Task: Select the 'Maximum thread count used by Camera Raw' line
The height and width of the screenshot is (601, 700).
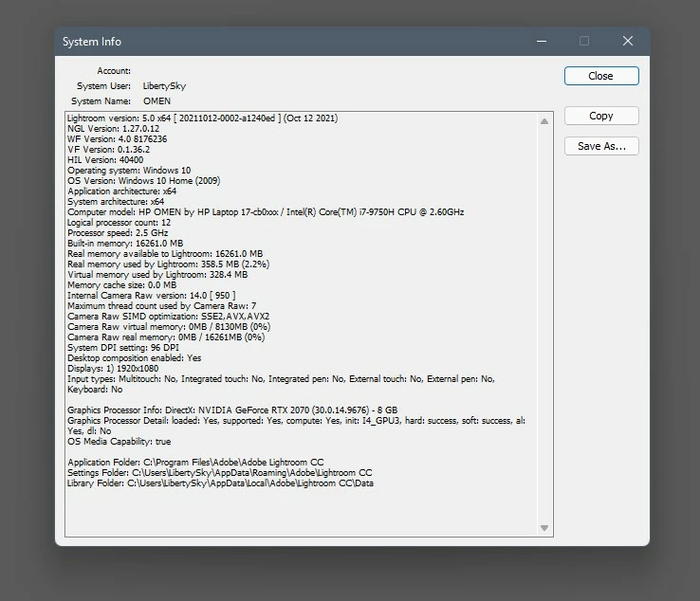Action: tap(161, 305)
